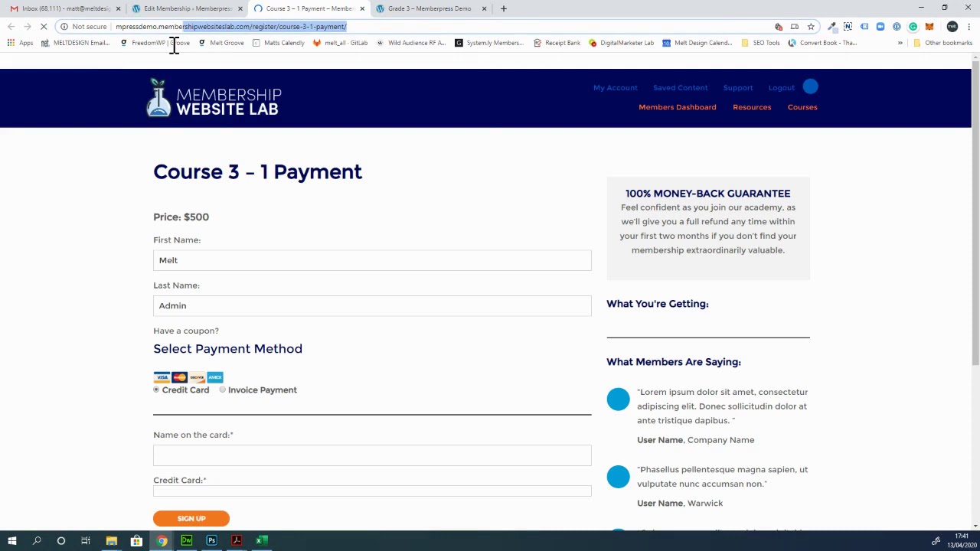
Task: Open Adobe Acrobat from the taskbar
Action: tap(237, 541)
